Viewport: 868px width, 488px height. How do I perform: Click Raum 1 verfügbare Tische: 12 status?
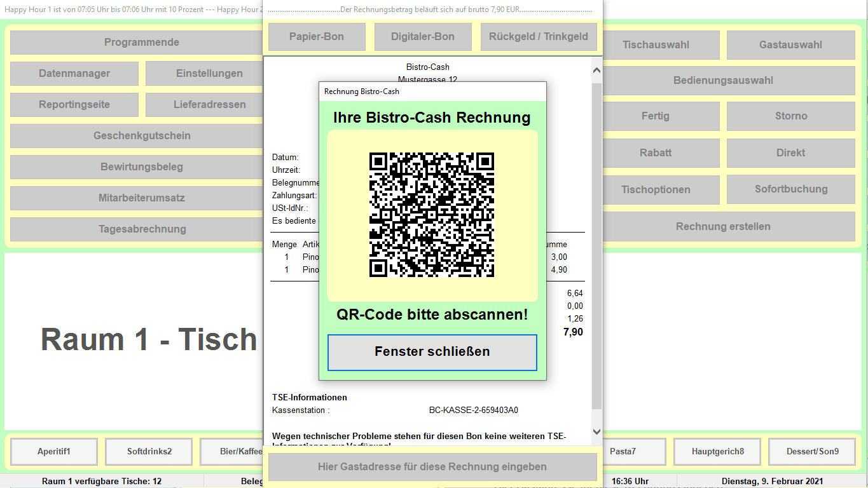[x=102, y=481]
